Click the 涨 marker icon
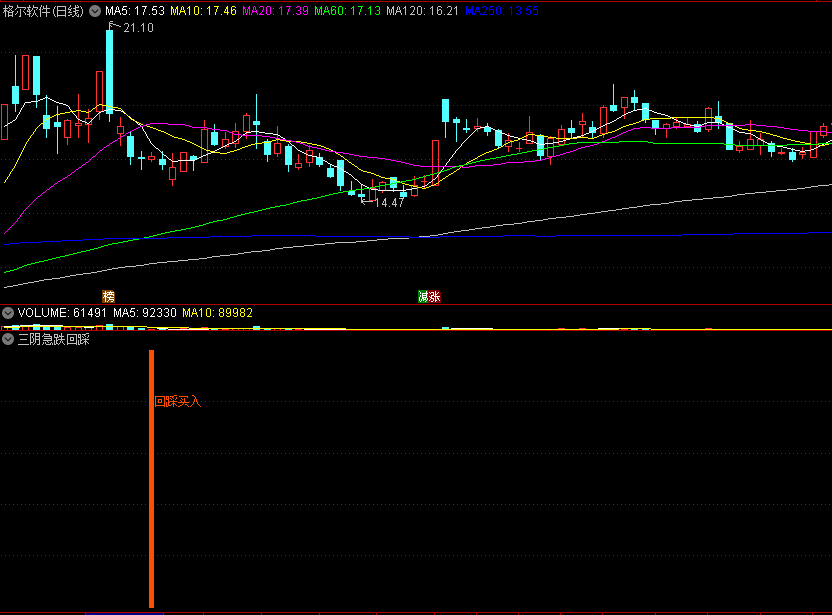Viewport: 832px width, 615px height. click(x=435, y=297)
